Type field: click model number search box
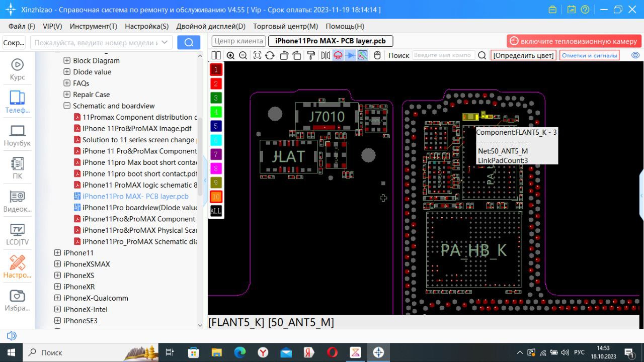The height and width of the screenshot is (362, 644). (x=101, y=43)
